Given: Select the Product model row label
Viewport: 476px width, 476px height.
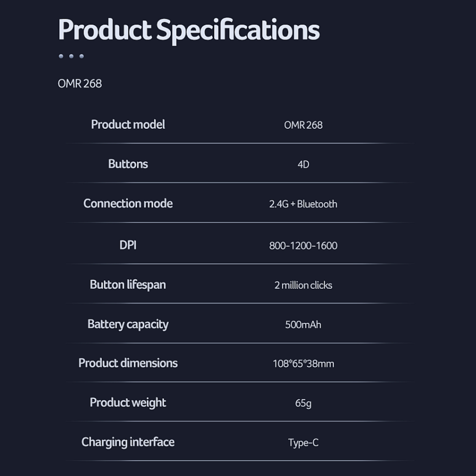Looking at the screenshot, I should [128, 125].
